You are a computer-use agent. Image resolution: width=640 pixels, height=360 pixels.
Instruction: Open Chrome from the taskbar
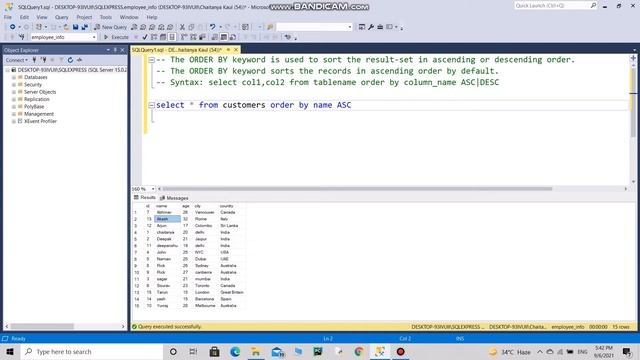(x=359, y=351)
